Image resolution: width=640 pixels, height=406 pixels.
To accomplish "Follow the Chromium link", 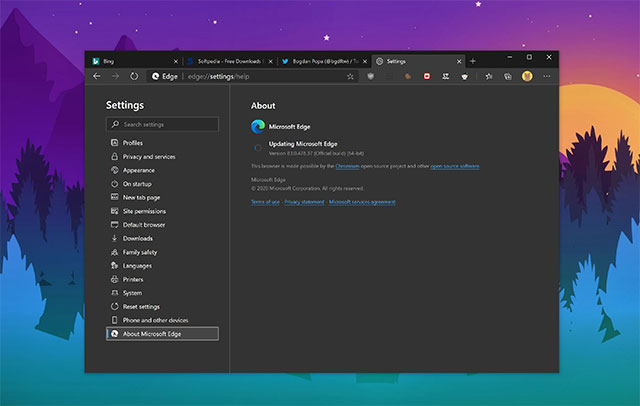I will (x=347, y=166).
